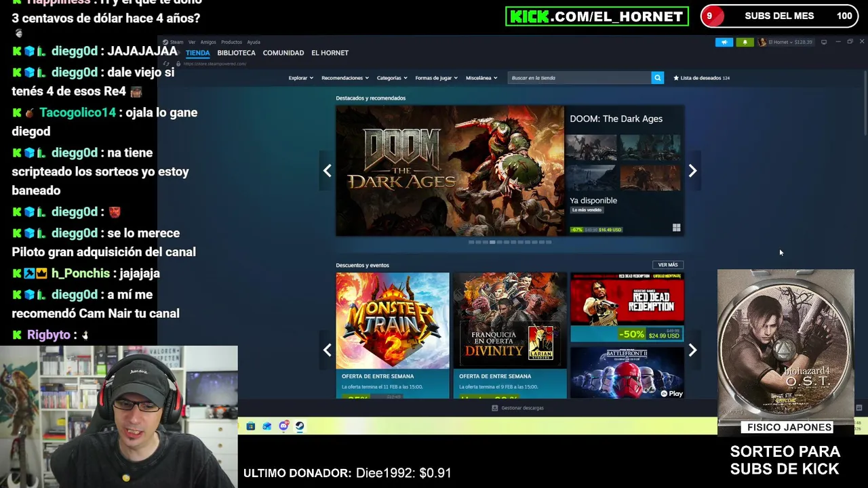This screenshot has height=488, width=868.
Task: Click the Steam logo icon in title bar
Action: pyautogui.click(x=165, y=42)
